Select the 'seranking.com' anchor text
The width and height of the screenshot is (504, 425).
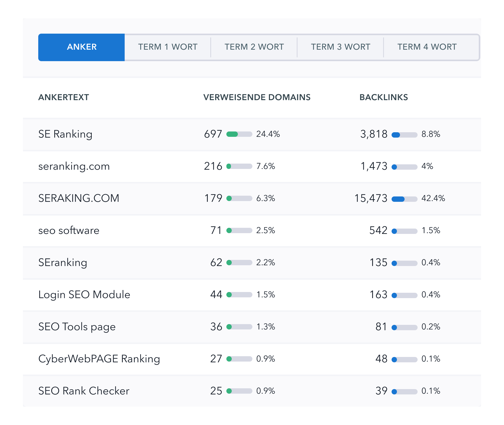coord(74,166)
